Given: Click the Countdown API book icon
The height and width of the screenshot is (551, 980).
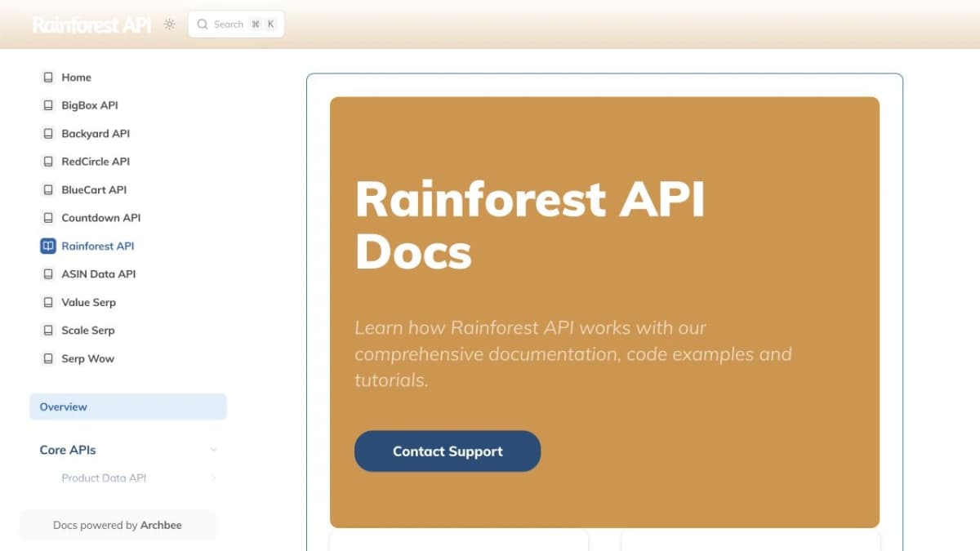Looking at the screenshot, I should point(48,218).
